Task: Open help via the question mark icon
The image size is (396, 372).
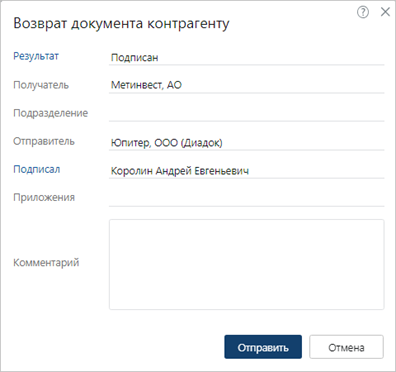Action: [x=363, y=12]
